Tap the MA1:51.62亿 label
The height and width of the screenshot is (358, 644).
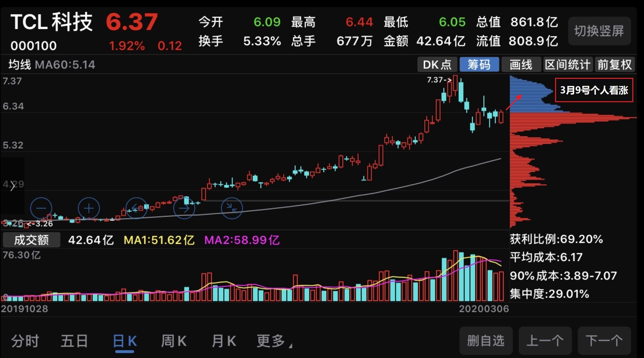pos(159,240)
